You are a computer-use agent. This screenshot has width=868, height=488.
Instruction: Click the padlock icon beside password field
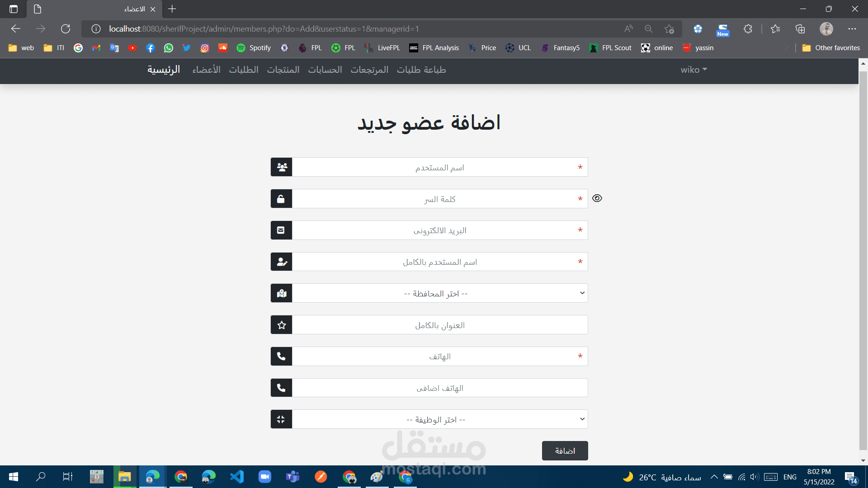pyautogui.click(x=281, y=199)
